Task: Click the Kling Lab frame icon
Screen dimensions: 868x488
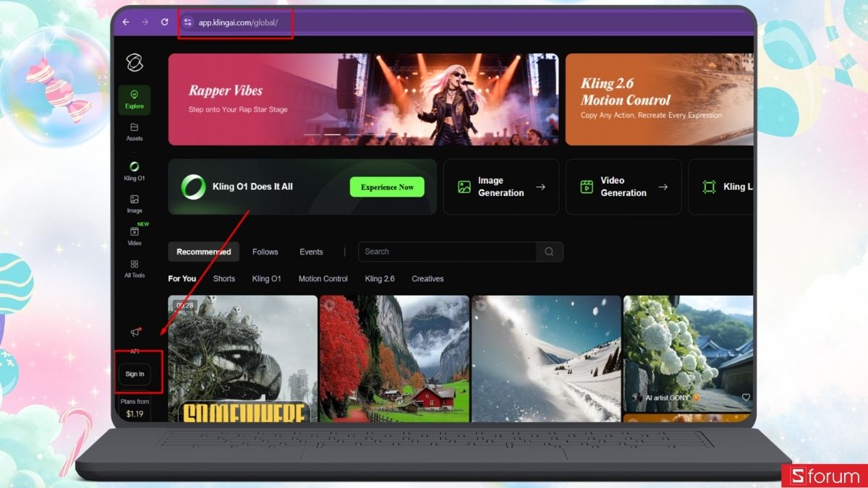Action: click(x=710, y=187)
